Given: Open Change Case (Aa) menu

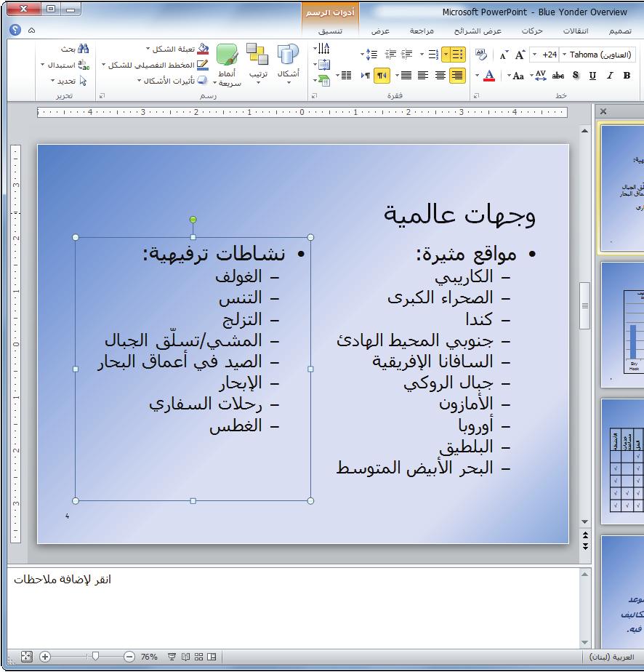Looking at the screenshot, I should pos(516,76).
